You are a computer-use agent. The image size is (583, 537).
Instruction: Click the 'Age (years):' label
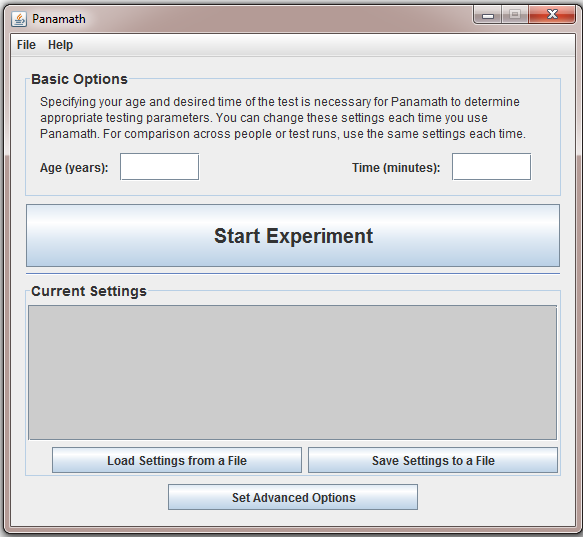74,168
